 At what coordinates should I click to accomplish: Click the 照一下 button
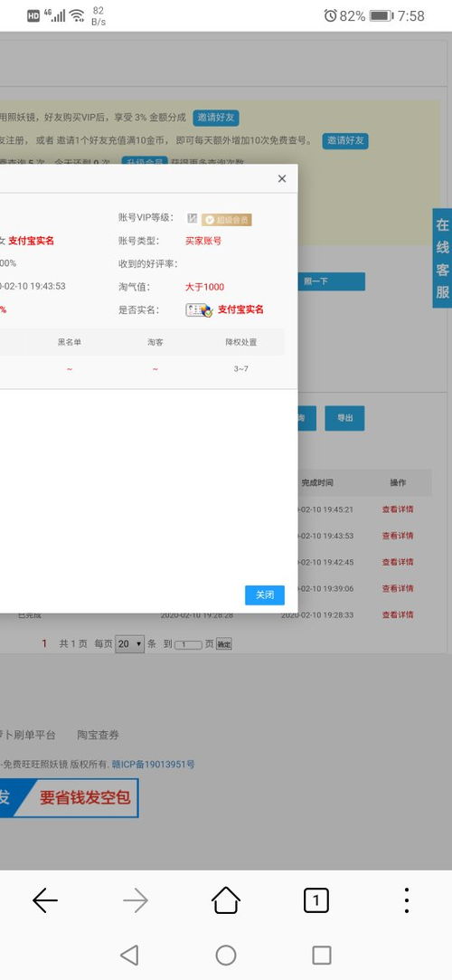point(332,281)
